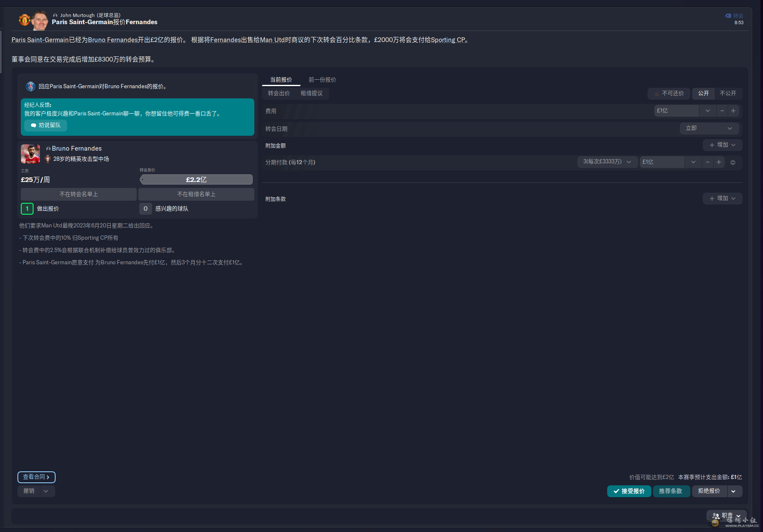Click the person icon beside Bruno Fernandes name

48,149
